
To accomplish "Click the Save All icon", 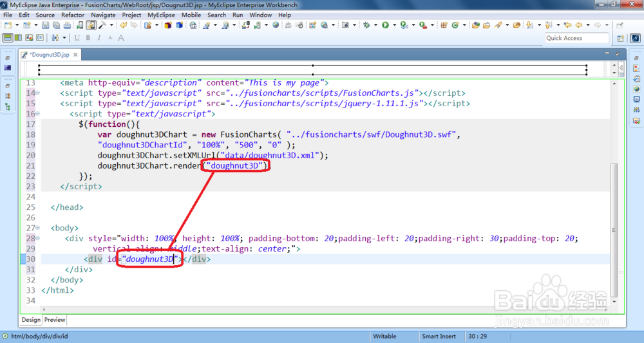I will (56, 26).
